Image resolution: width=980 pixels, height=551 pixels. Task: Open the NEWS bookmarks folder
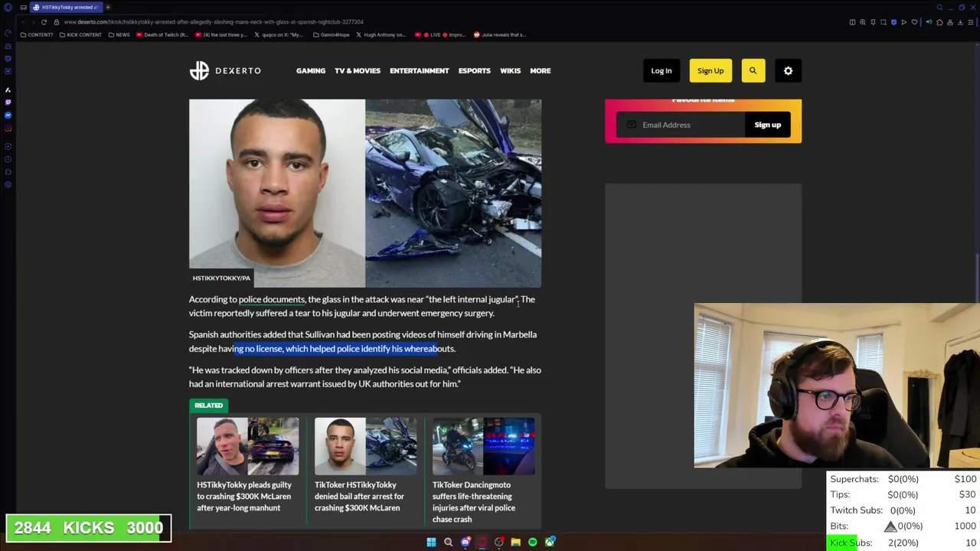tap(119, 34)
